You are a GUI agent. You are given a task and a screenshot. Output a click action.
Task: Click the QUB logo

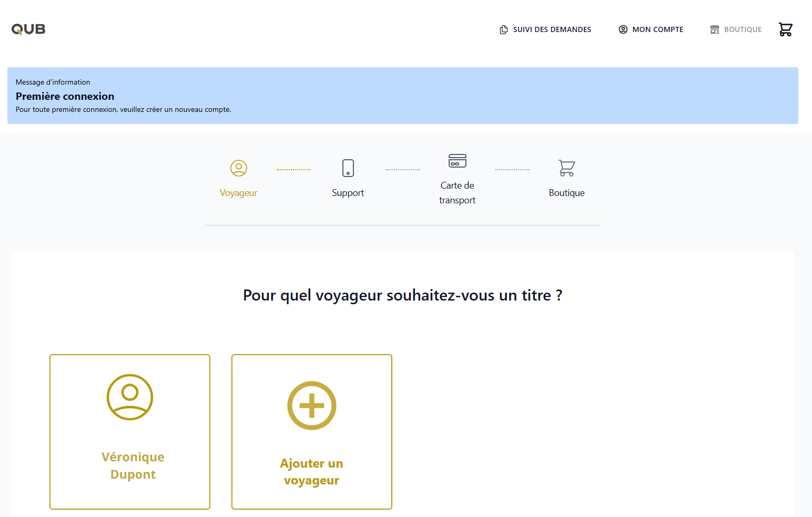pyautogui.click(x=28, y=29)
